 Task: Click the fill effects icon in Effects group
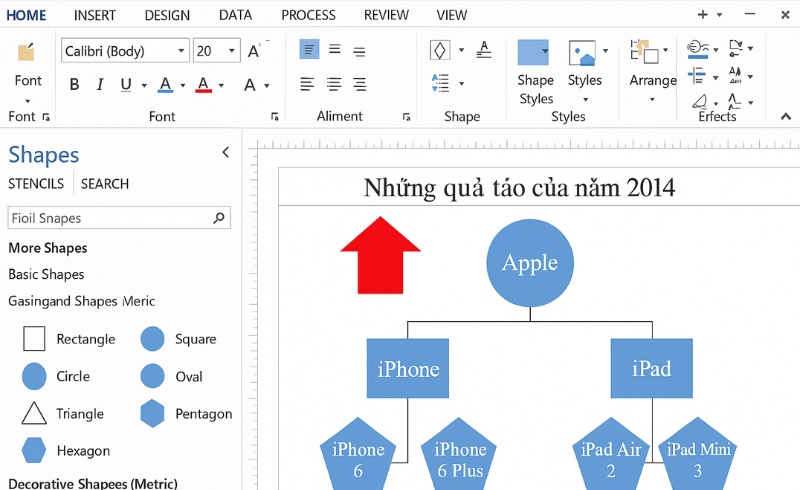click(x=698, y=49)
